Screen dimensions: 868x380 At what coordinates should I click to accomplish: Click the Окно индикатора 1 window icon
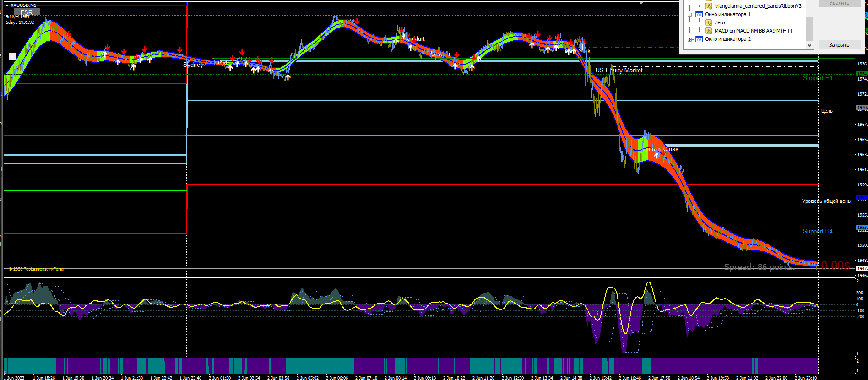699,15
